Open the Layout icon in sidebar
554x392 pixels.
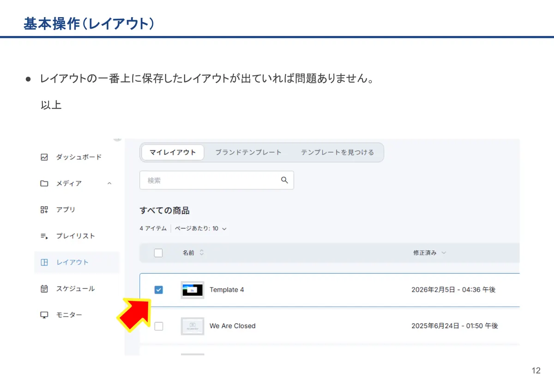click(x=44, y=262)
